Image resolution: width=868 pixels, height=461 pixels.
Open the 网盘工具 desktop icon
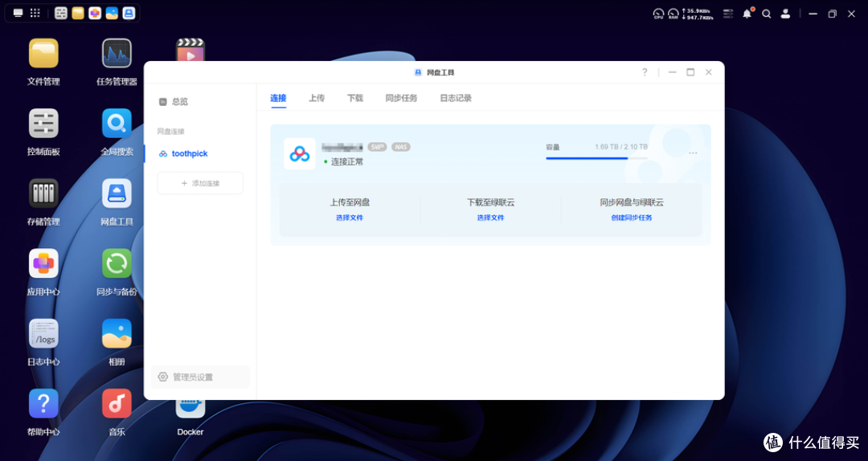click(117, 194)
